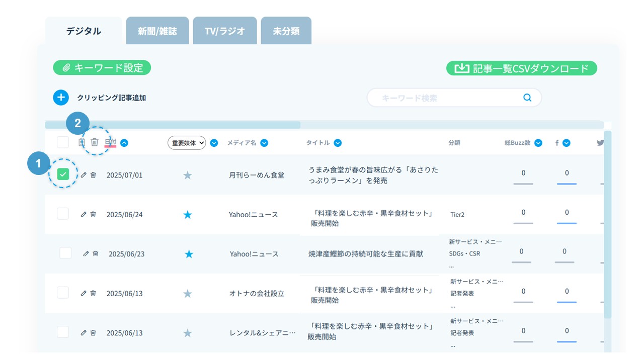Screen dimensions: 644x362
Task: Click edit pencil on 2025/06/23 row
Action: coord(86,253)
